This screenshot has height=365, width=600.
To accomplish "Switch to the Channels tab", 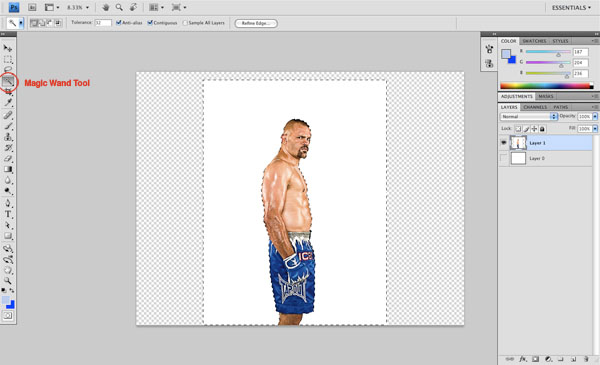I will [x=535, y=107].
